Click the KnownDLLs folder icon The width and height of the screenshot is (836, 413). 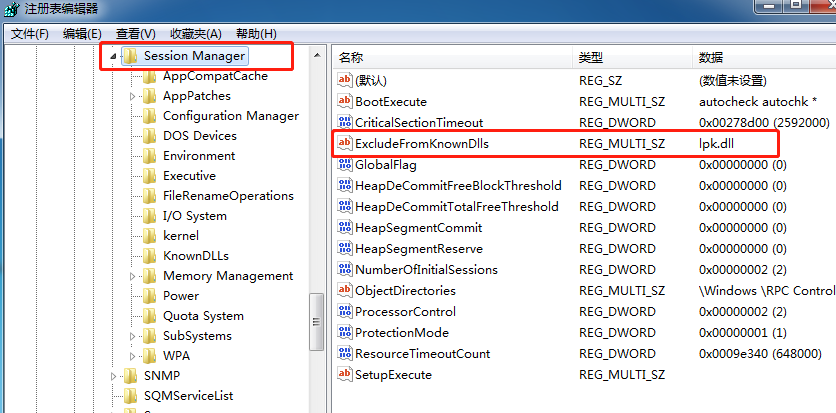click(x=150, y=256)
